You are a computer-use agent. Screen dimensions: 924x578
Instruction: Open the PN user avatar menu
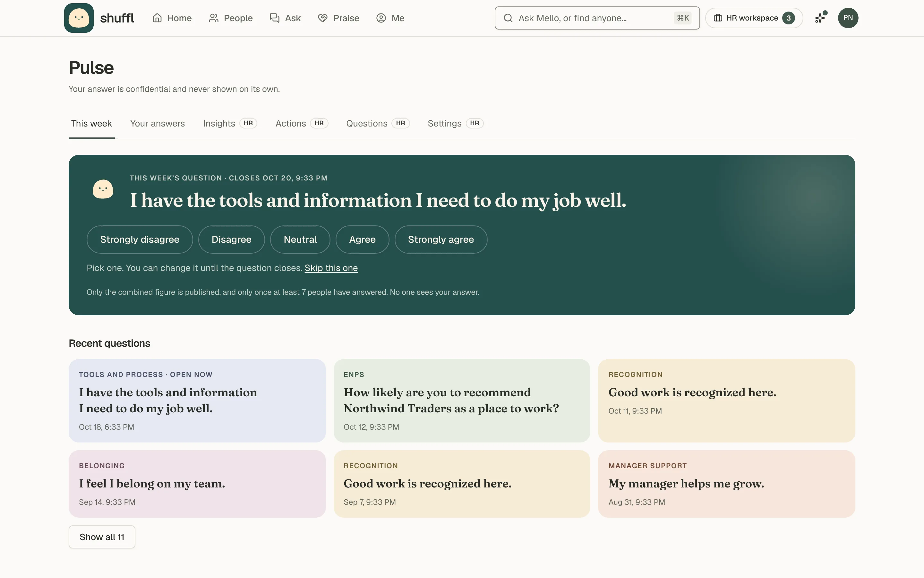(x=848, y=18)
